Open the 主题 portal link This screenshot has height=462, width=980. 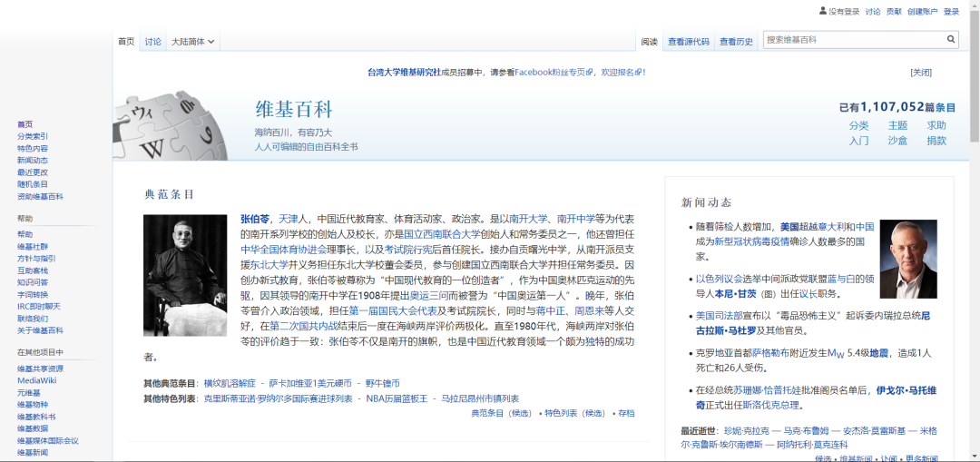pyautogui.click(x=897, y=125)
